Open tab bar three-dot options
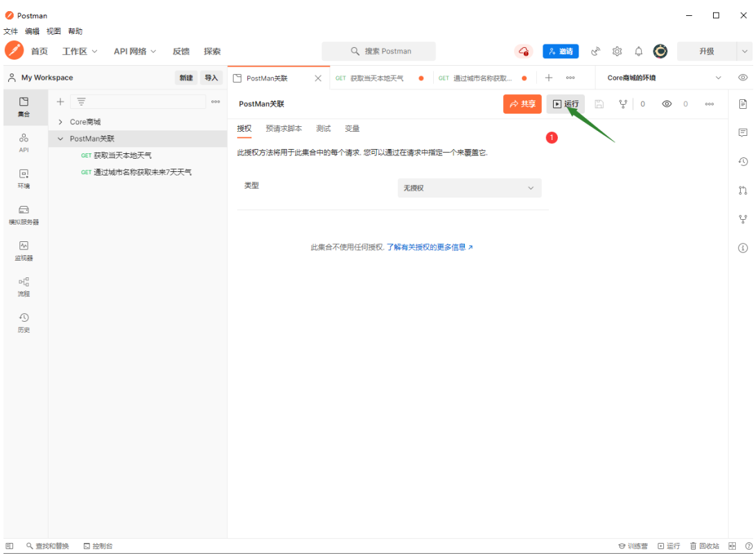Viewport: 756px width, 554px height. (570, 78)
